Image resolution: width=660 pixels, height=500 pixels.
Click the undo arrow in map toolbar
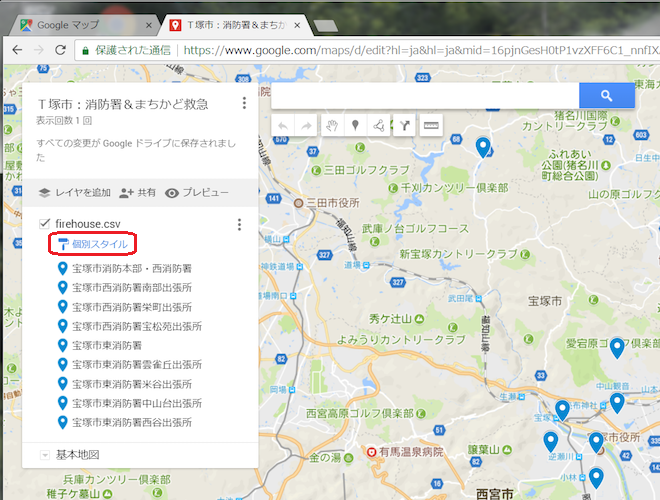[x=283, y=125]
